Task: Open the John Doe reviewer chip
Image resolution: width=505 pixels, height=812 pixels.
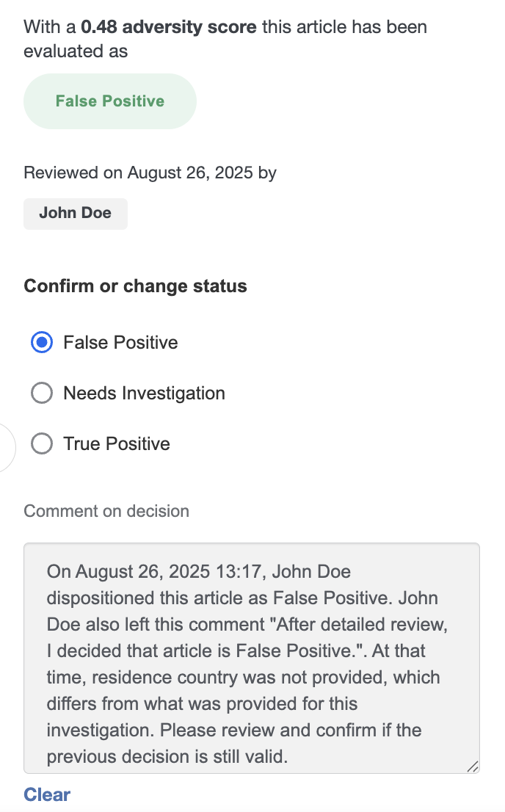Action: pyautogui.click(x=76, y=214)
